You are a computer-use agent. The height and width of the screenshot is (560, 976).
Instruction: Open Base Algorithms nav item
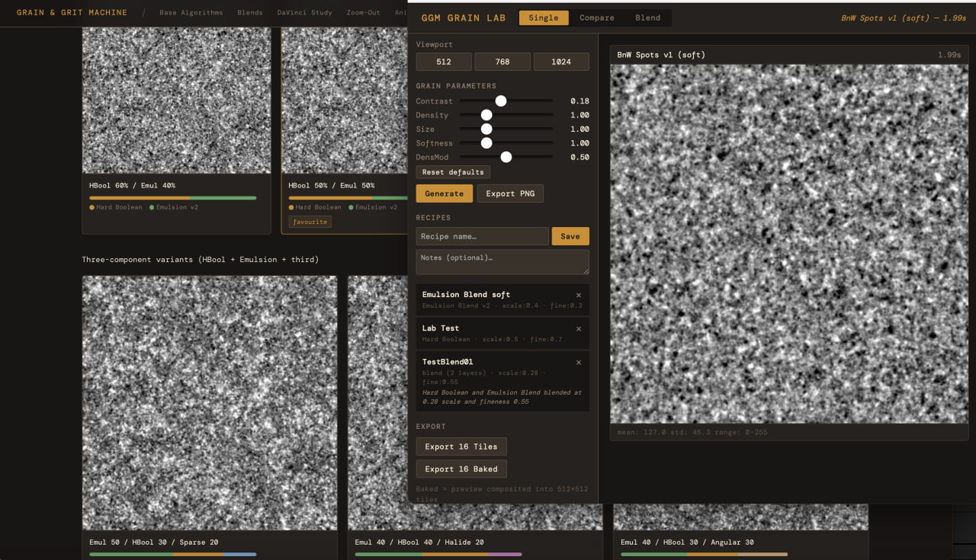[191, 13]
